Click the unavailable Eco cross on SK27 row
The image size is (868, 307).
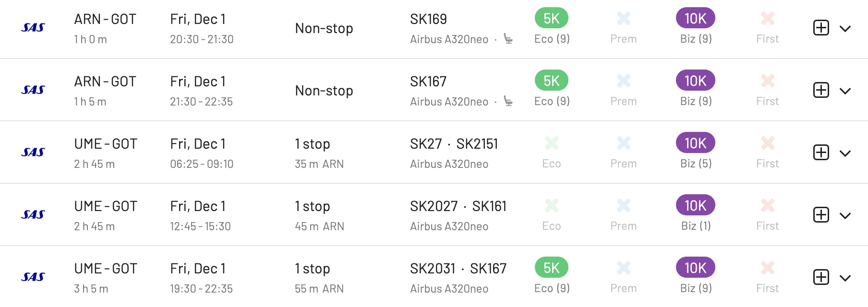552,143
